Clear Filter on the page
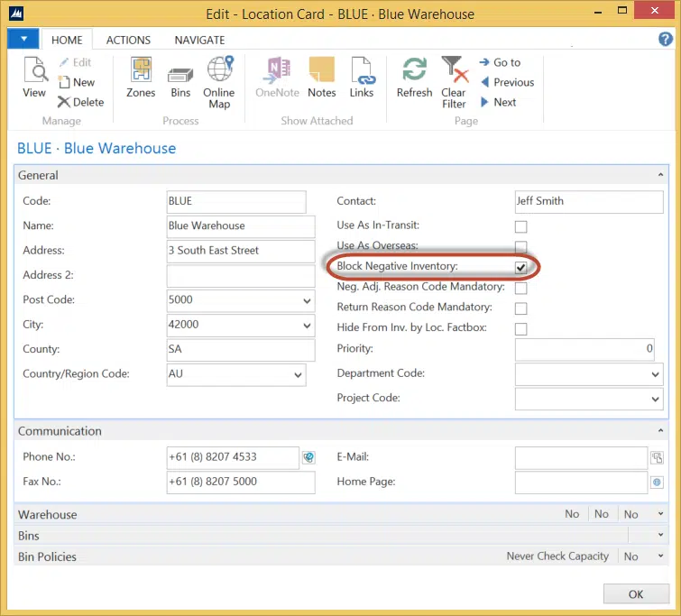681x616 pixels. [454, 82]
